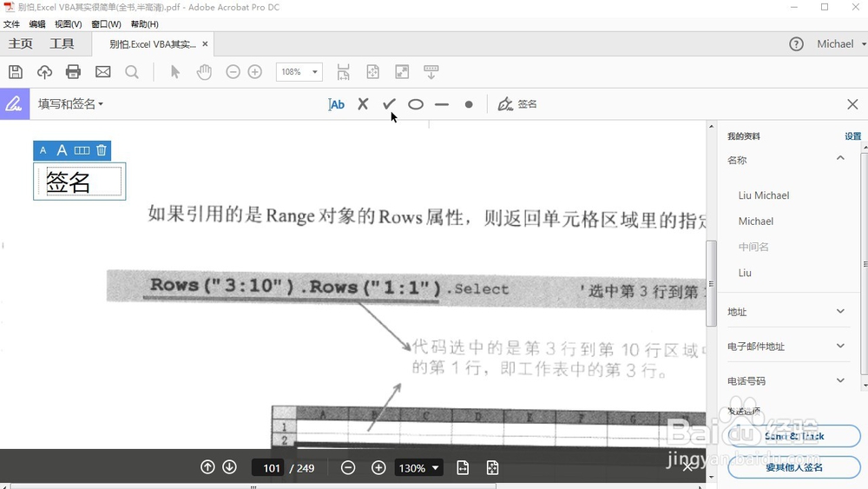Viewport: 868px width, 489px height.
Task: Click fit width icon in bottom bar
Action: [463, 468]
